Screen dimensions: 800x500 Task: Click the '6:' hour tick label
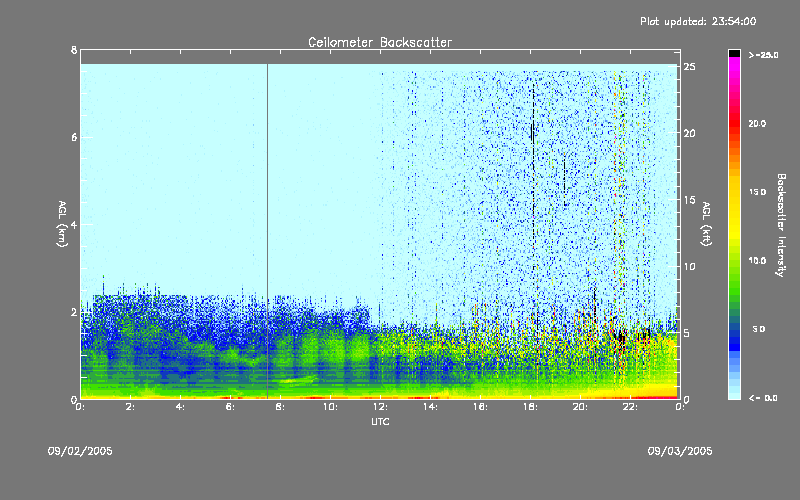[x=231, y=407]
